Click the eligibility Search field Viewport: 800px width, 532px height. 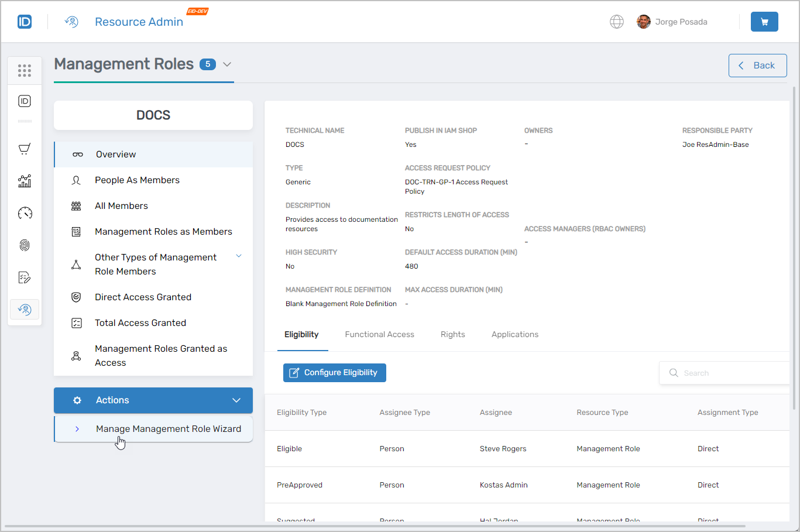(x=726, y=372)
